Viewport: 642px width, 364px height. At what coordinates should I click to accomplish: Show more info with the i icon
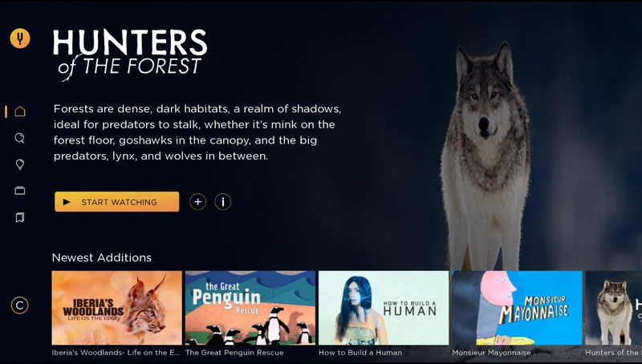coord(223,201)
